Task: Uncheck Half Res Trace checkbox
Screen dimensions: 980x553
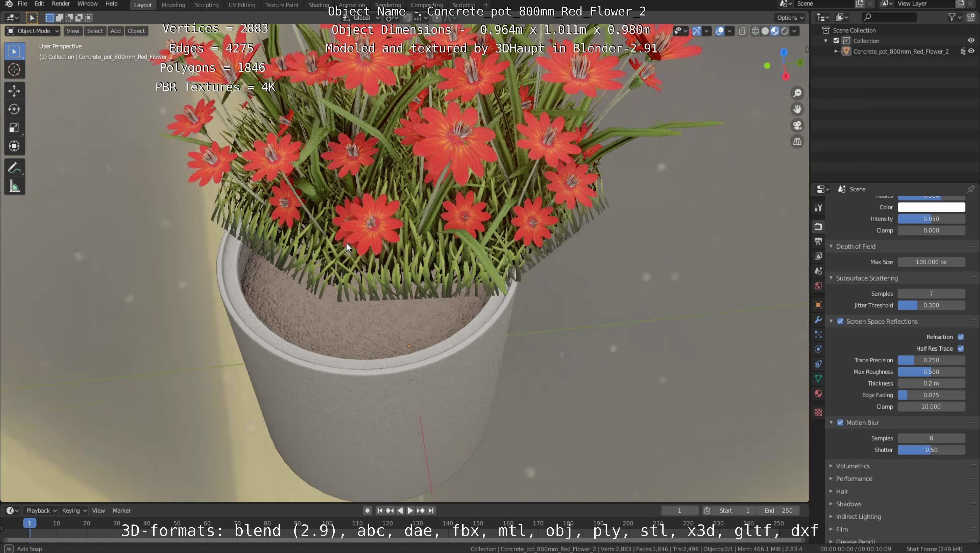Action: tap(961, 349)
